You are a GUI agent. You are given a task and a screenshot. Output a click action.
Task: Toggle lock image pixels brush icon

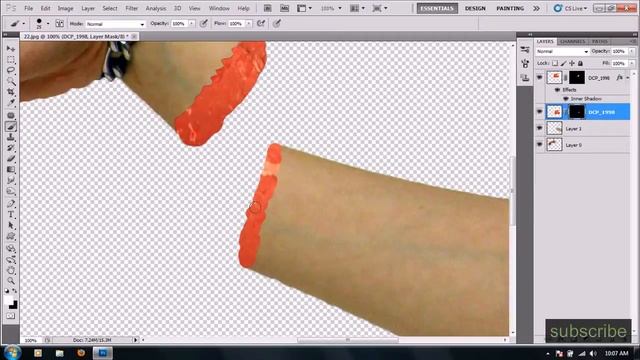click(564, 63)
